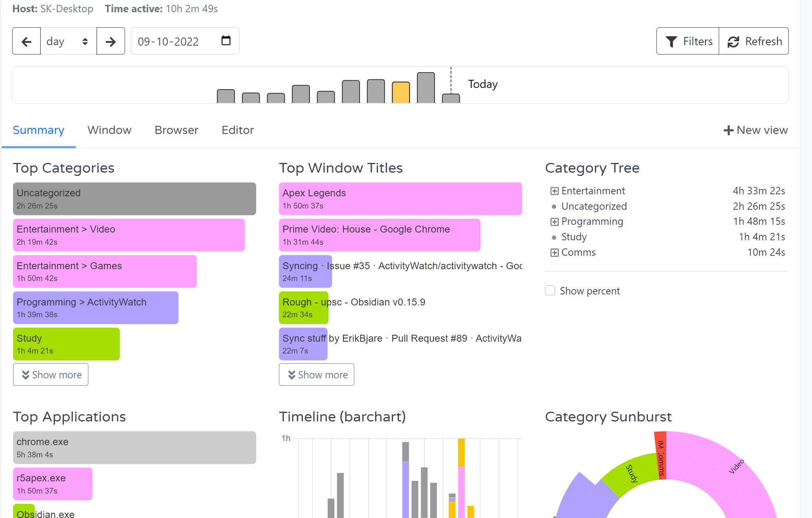Viewport: 812px width, 518px height.
Task: Click the Prime Video: House window title
Action: pos(380,235)
